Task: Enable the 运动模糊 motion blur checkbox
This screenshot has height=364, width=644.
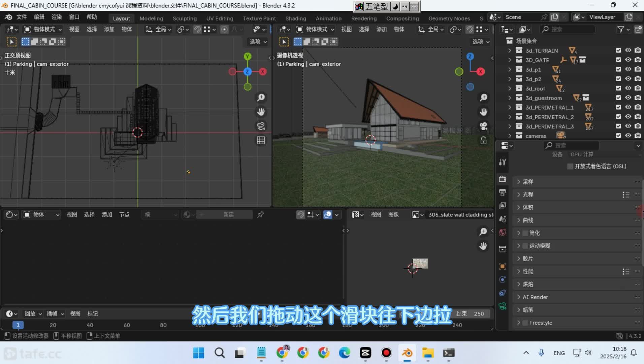Action: [525, 246]
